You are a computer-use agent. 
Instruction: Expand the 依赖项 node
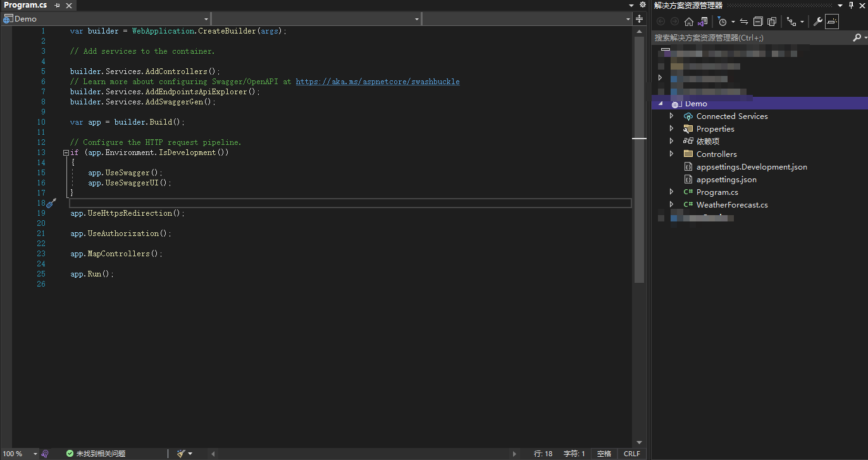(672, 141)
